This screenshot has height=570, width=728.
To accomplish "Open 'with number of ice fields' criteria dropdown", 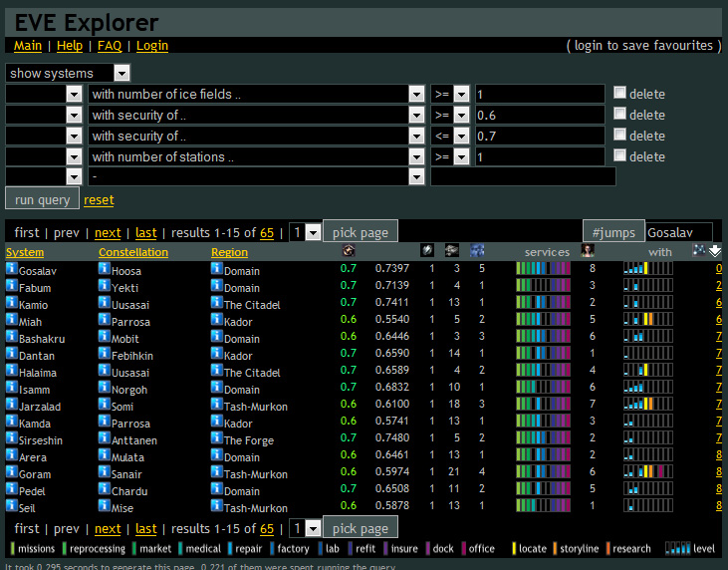I will (x=256, y=94).
